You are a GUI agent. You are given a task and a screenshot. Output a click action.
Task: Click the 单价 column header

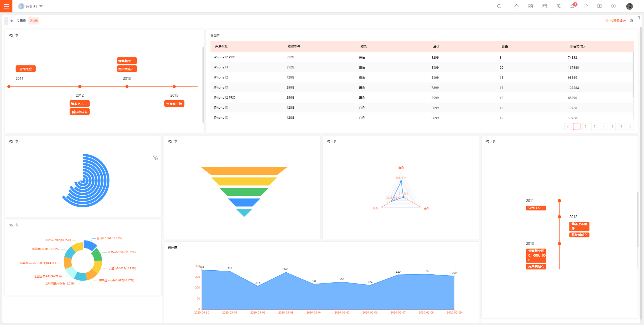coord(436,47)
